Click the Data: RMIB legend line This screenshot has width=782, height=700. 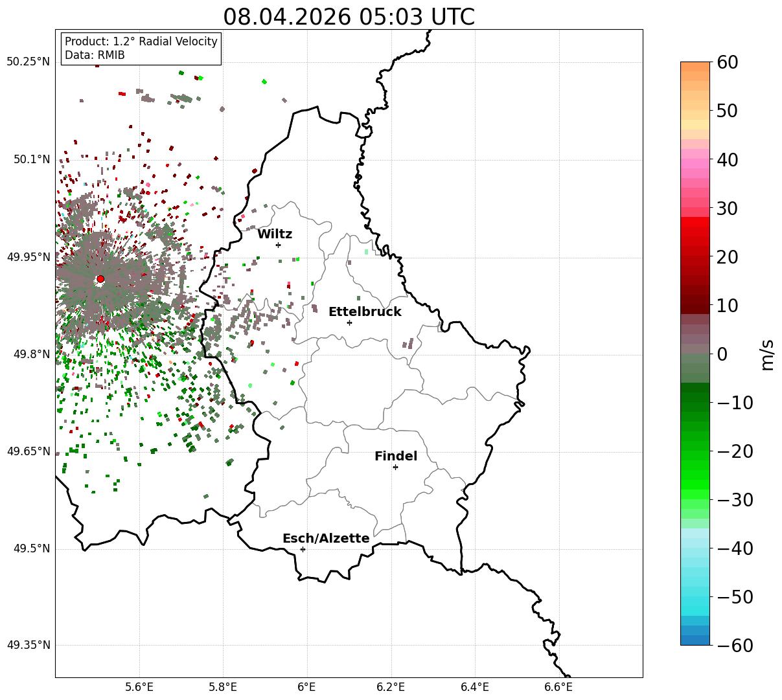click(x=95, y=55)
